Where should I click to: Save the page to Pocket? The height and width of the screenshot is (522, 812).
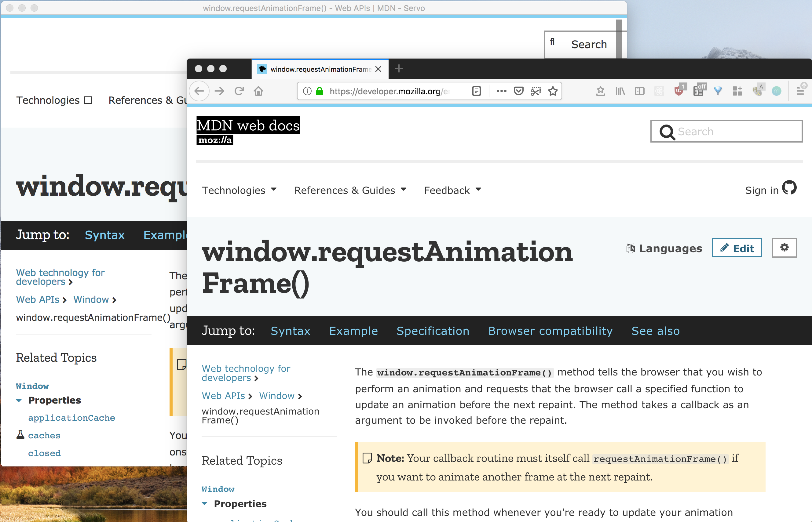519,91
